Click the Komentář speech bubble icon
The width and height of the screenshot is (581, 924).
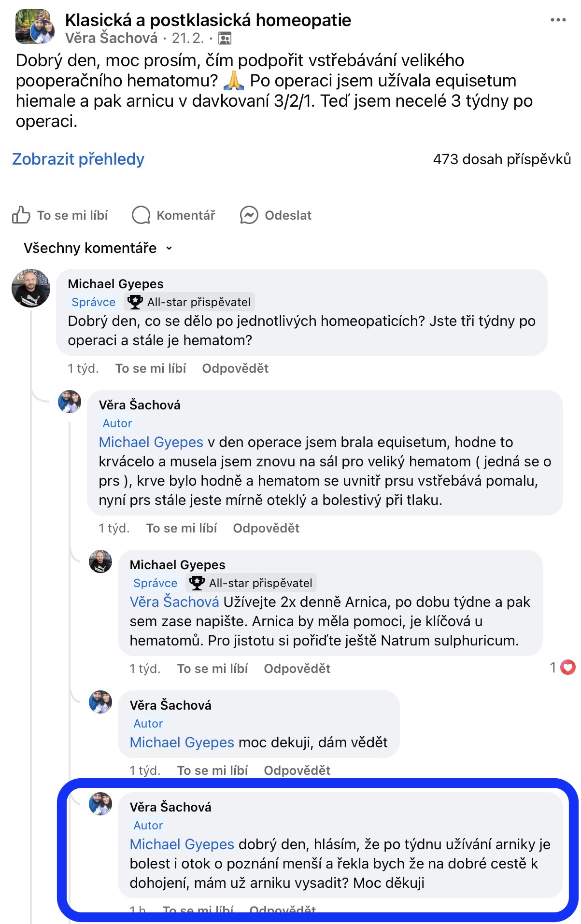tap(141, 215)
